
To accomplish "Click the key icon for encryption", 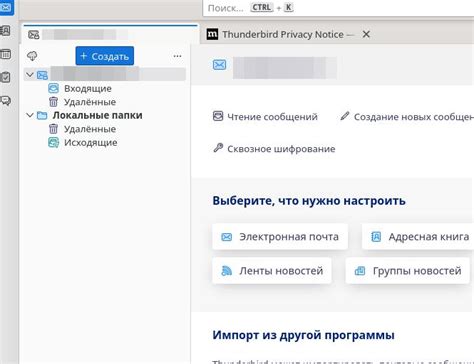I will (218, 148).
